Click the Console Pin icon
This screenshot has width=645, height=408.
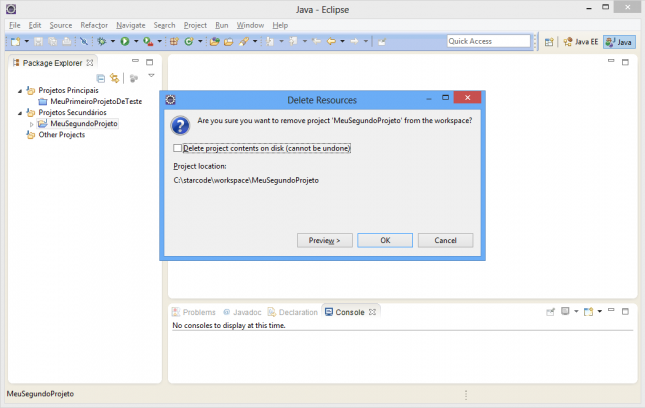(550, 312)
